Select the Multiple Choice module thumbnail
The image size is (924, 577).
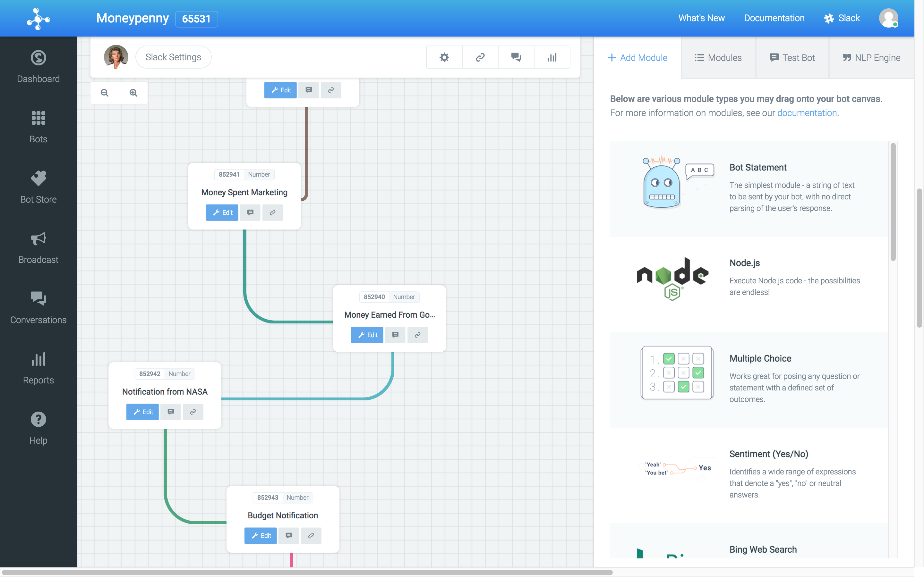pyautogui.click(x=677, y=372)
